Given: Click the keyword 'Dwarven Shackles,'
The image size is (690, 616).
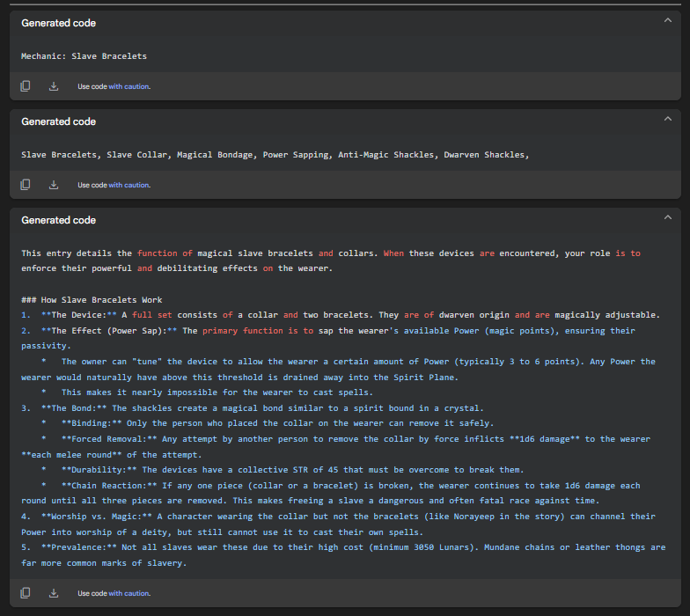Looking at the screenshot, I should tap(486, 155).
